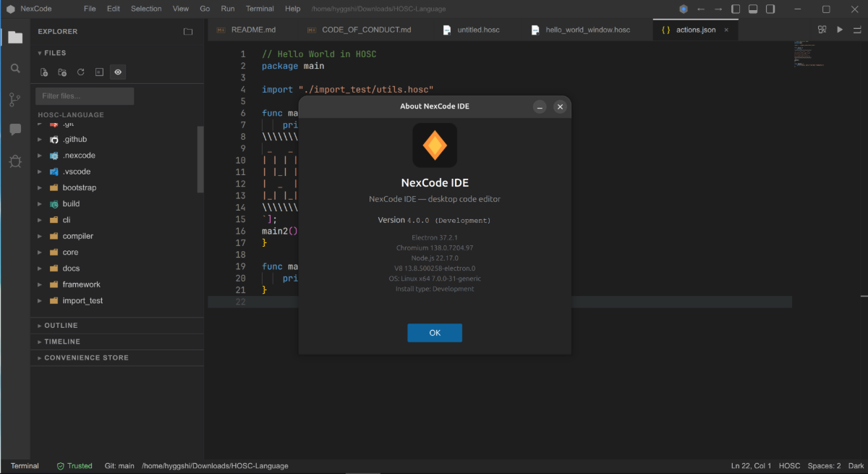
Task: Click the rightmost editor toolbar layout icon
Action: (857, 30)
